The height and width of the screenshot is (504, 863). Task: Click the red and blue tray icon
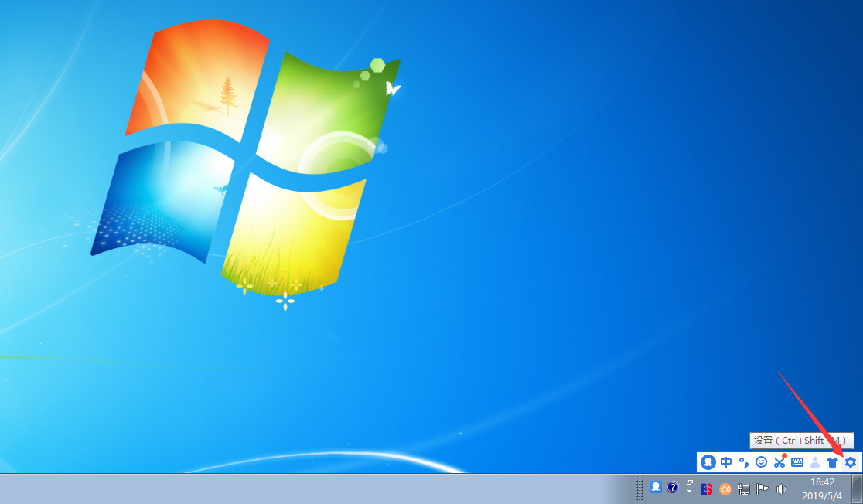706,488
